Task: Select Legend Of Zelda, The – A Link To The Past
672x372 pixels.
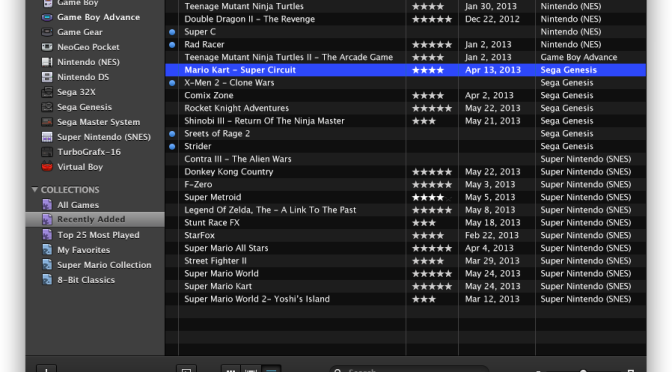Action: pyautogui.click(x=270, y=210)
